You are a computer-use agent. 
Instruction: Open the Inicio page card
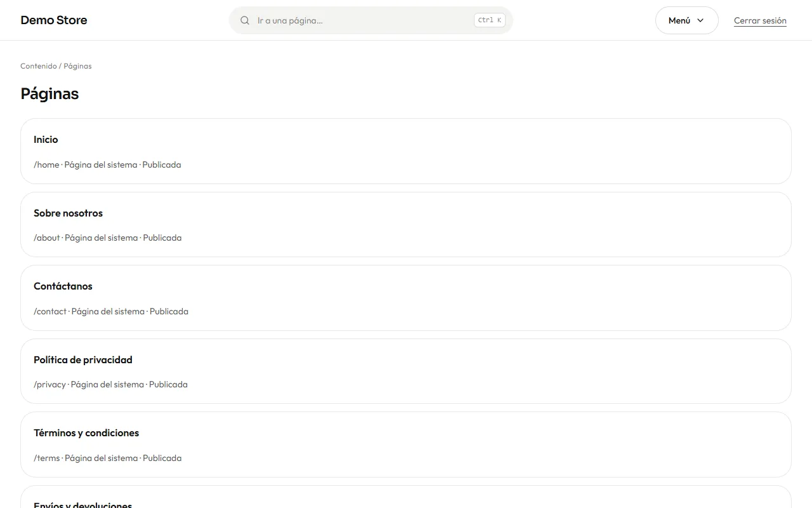[406, 151]
